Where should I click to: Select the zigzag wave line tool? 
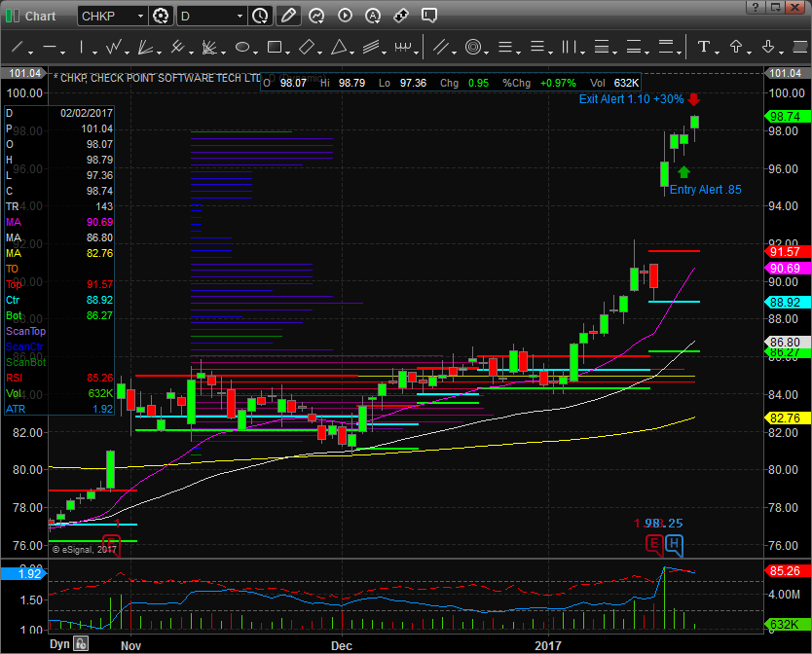click(113, 47)
